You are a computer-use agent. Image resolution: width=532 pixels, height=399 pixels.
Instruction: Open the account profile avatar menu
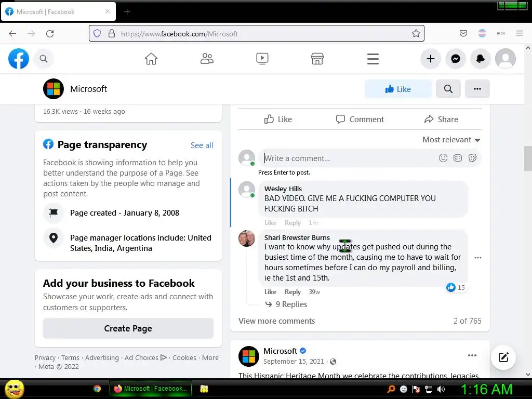(506, 59)
